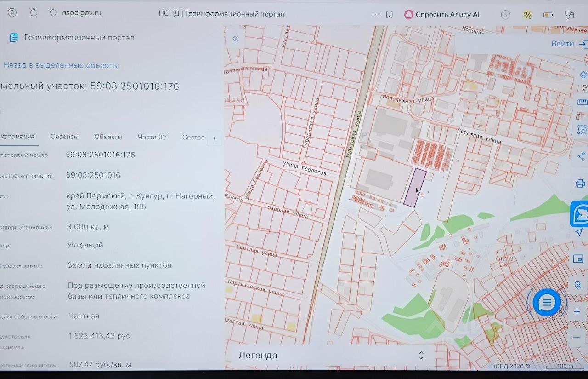Click the Светлая улица label on map
Image resolution: width=588 pixels, height=379 pixels.
point(256,250)
